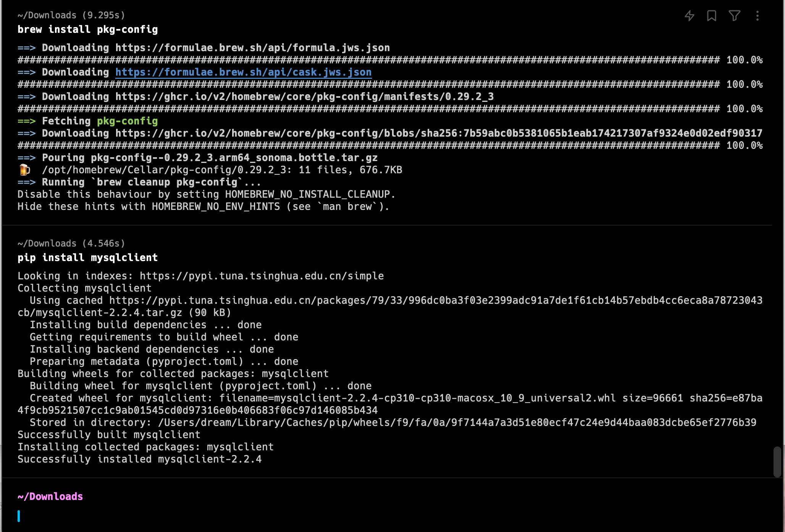The width and height of the screenshot is (785, 532).
Task: Open the block filter funnel icon
Action: pyautogui.click(x=735, y=16)
